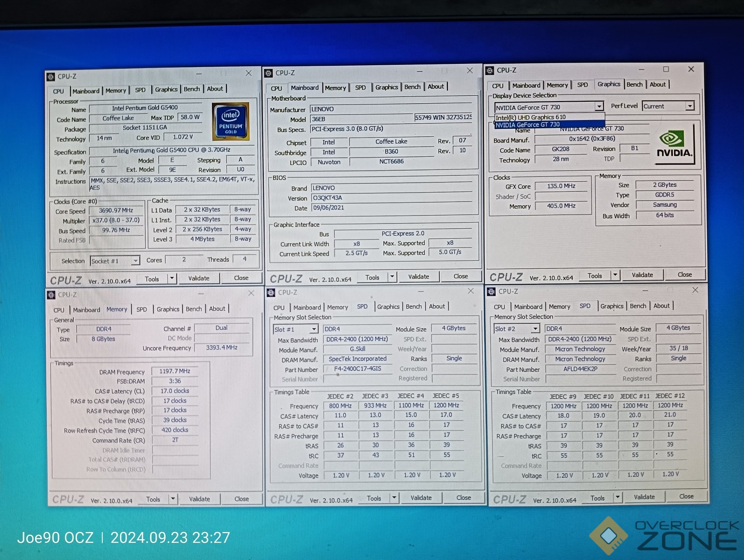Click Validate in the Slot #1 window
The width and height of the screenshot is (744, 560).
click(421, 498)
